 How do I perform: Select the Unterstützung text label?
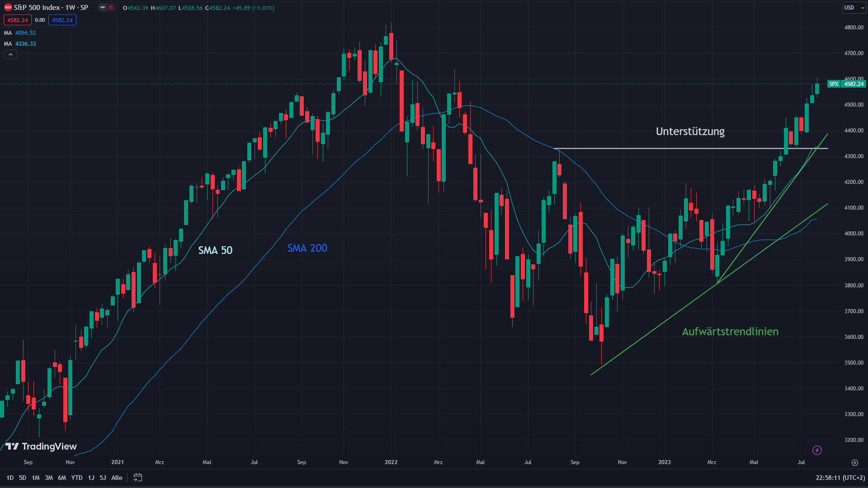click(x=690, y=131)
